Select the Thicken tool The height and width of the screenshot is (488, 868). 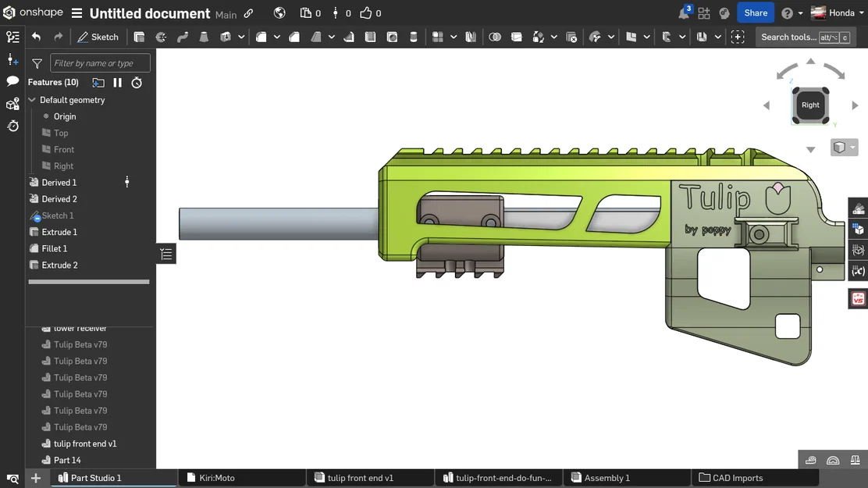(x=226, y=37)
